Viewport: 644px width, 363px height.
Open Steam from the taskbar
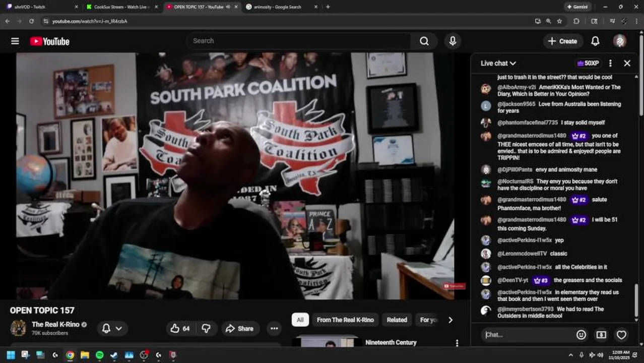(x=114, y=355)
